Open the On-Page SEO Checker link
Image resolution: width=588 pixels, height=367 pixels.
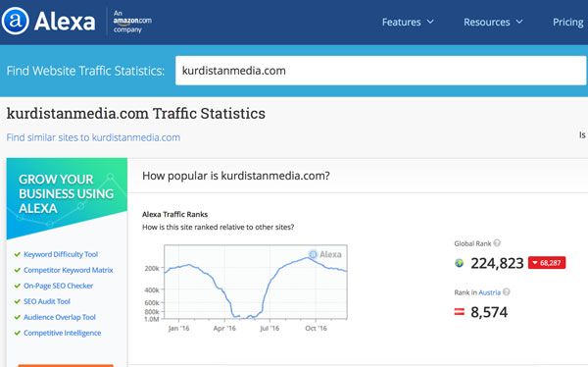[58, 286]
